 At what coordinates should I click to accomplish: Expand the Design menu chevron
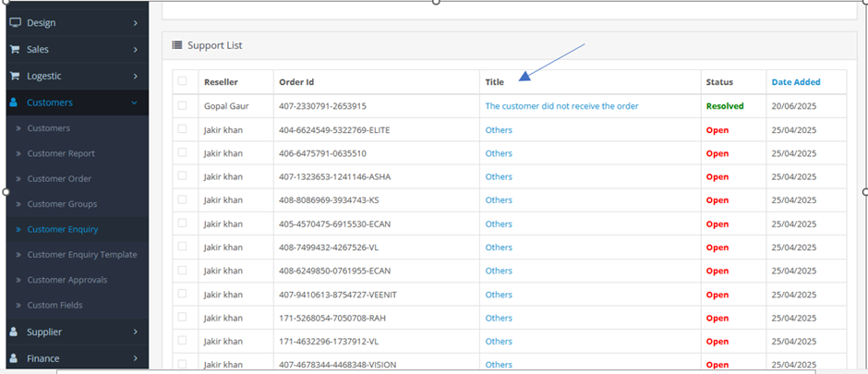pos(135,22)
